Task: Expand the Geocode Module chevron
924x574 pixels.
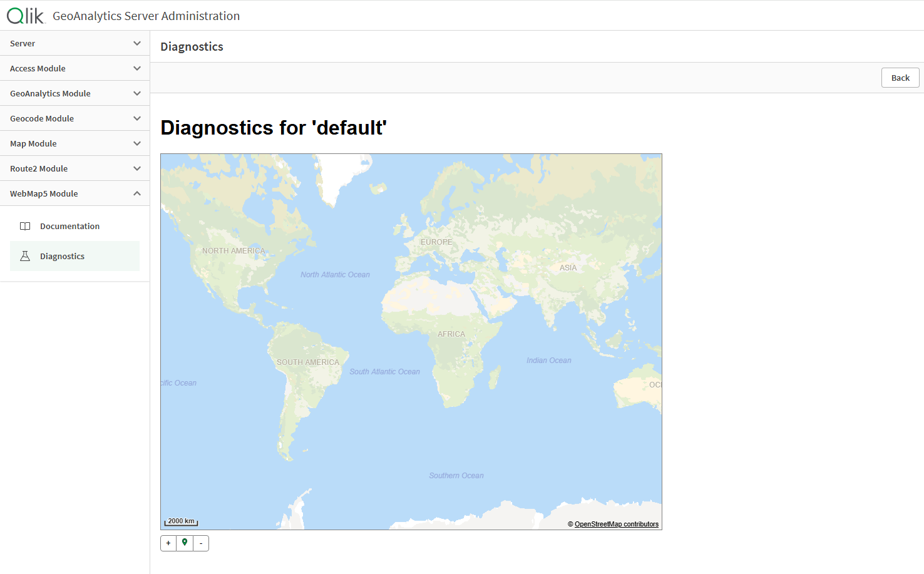Action: pos(137,118)
